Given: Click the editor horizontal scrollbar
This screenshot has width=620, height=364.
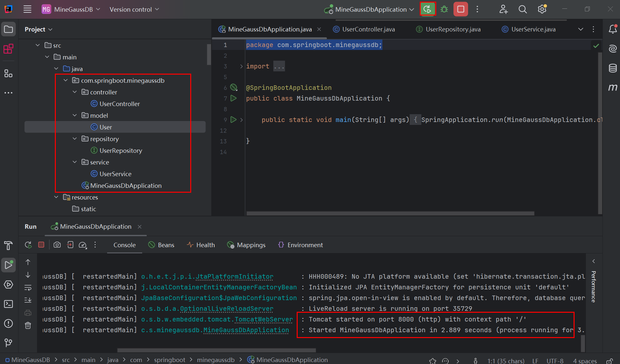Looking at the screenshot, I should coord(391,213).
